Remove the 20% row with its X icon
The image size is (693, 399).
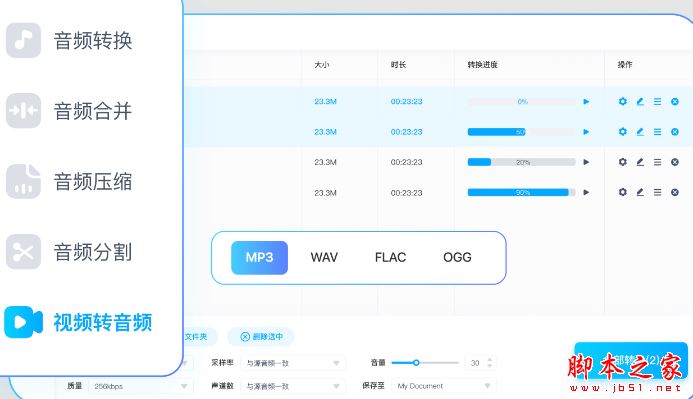pos(675,162)
